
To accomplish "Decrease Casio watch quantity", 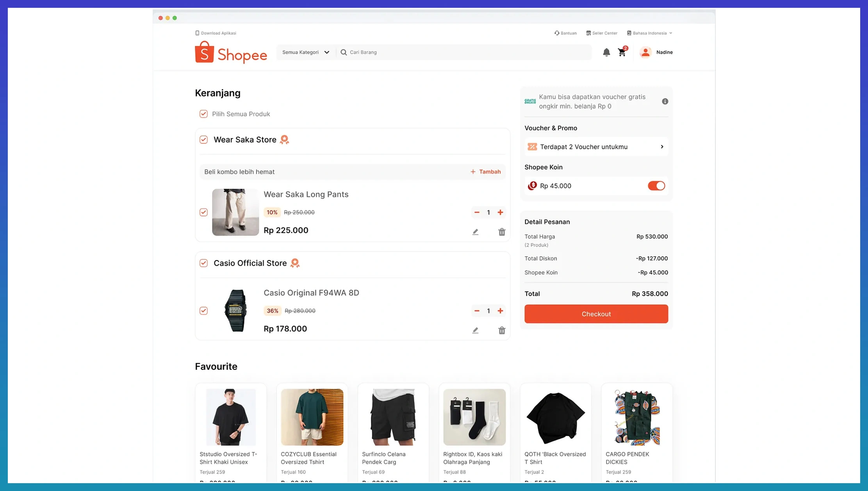I will tap(477, 311).
